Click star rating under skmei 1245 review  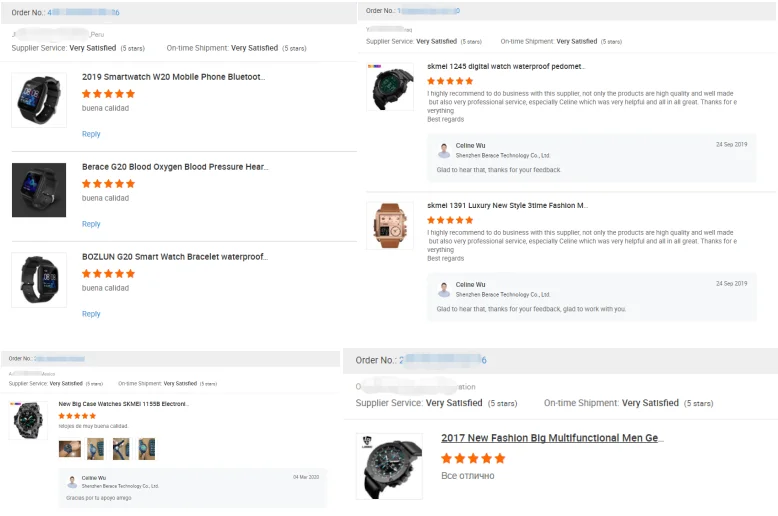pyautogui.click(x=450, y=81)
